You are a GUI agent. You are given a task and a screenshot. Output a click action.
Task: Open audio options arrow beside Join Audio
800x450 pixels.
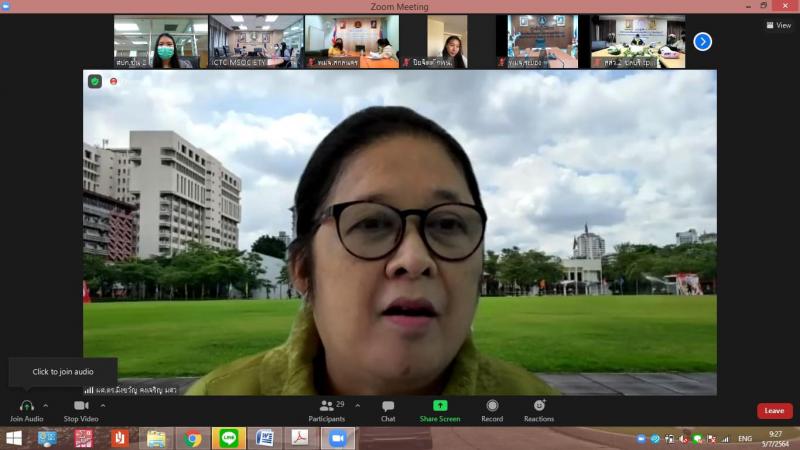[45, 406]
